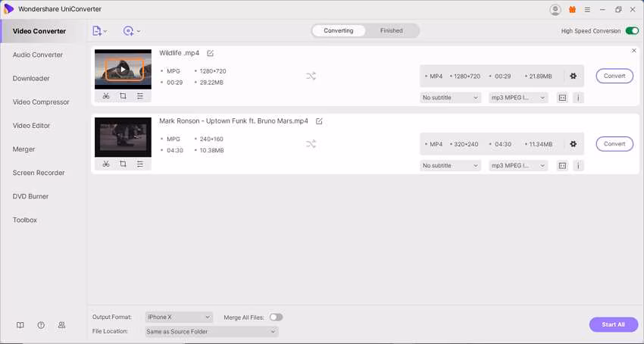644x344 pixels.
Task: Rename Uptown Funk file with edit icon
Action: [319, 121]
